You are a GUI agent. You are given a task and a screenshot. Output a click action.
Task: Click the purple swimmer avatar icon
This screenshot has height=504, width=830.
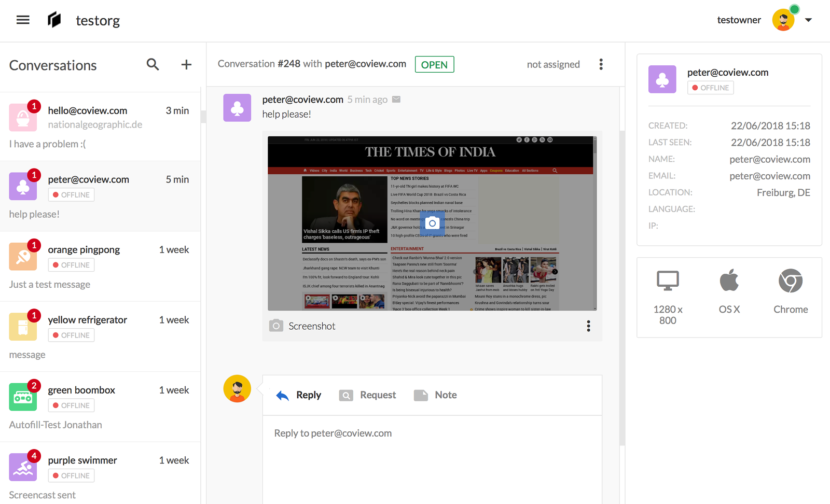(x=23, y=467)
